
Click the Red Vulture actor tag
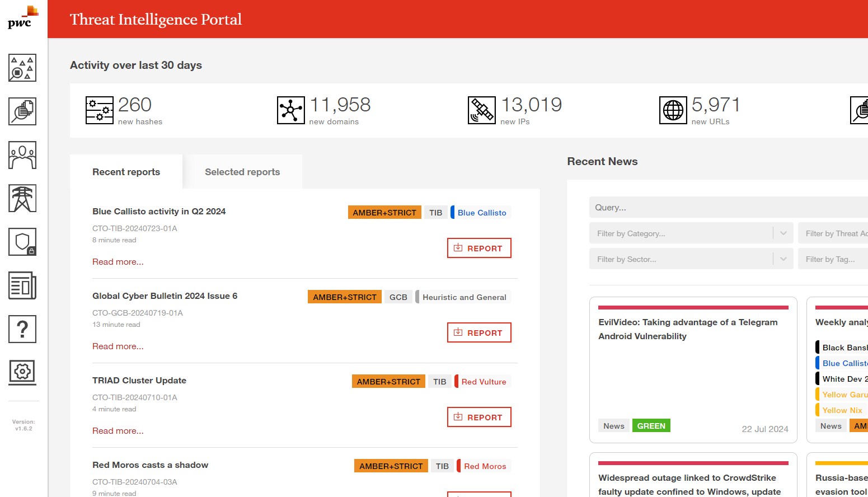(483, 382)
